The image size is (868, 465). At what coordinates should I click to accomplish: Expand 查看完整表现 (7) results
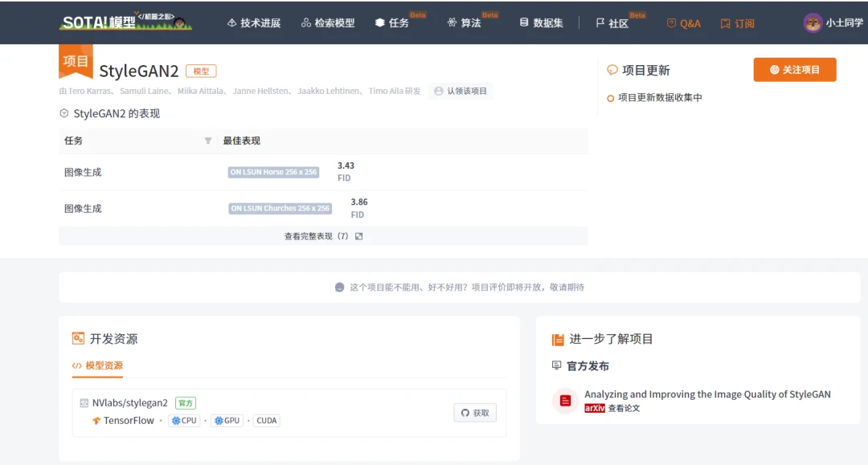[317, 236]
